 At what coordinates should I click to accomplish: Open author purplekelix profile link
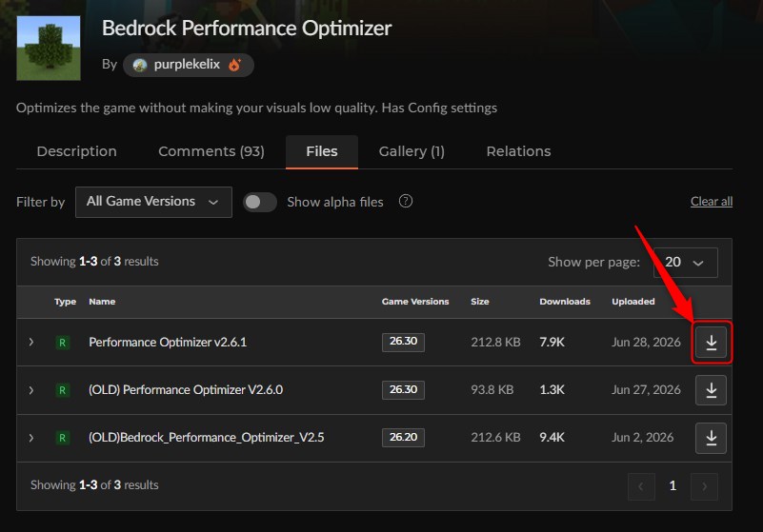click(188, 64)
